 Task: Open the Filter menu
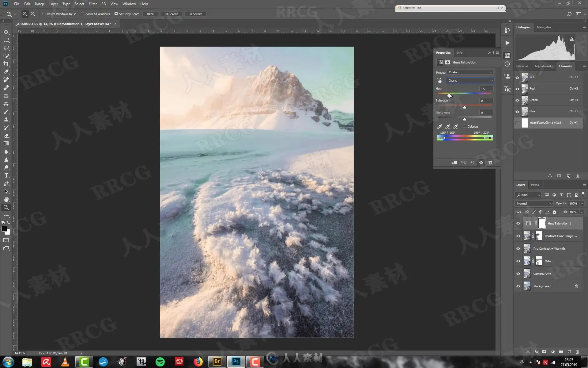[x=93, y=4]
